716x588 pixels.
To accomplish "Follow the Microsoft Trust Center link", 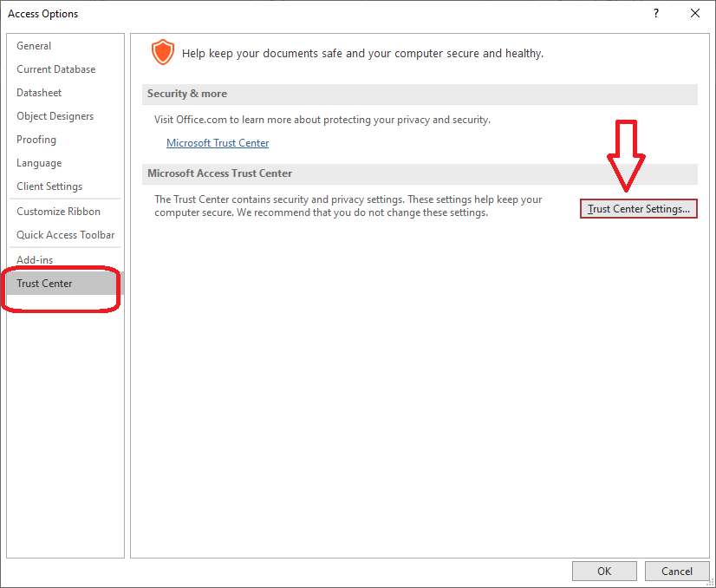I will [218, 143].
